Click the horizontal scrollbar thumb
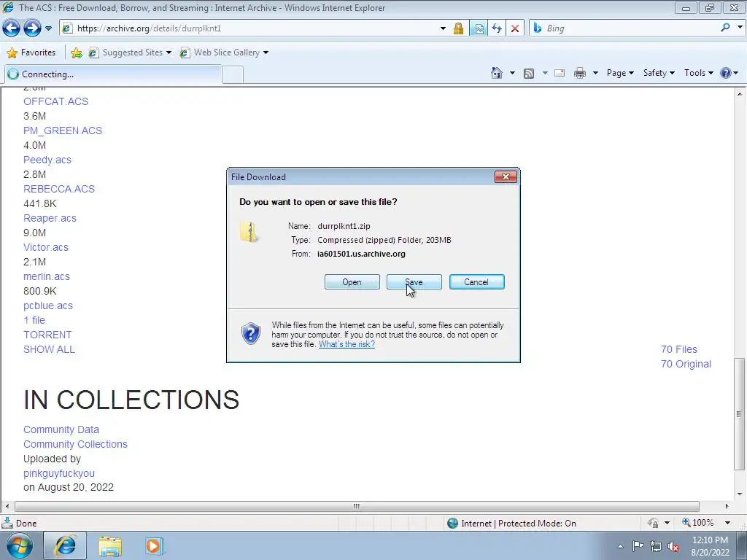Image resolution: width=747 pixels, height=560 pixels. (x=357, y=506)
